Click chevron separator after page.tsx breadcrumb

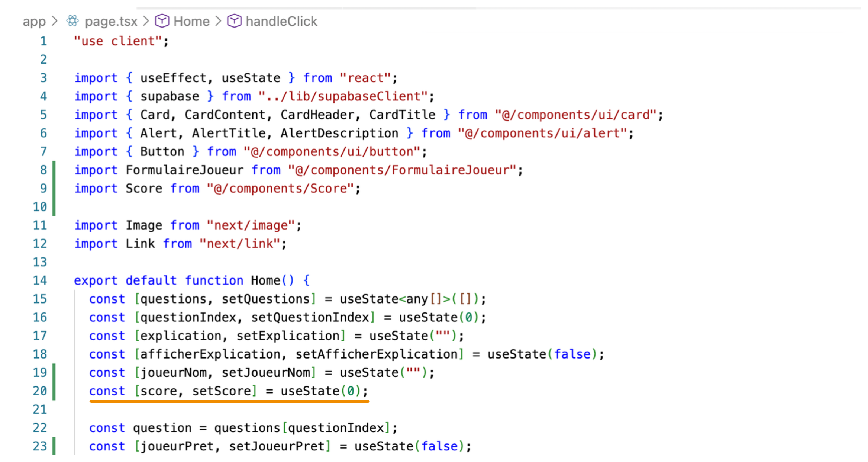tap(146, 21)
